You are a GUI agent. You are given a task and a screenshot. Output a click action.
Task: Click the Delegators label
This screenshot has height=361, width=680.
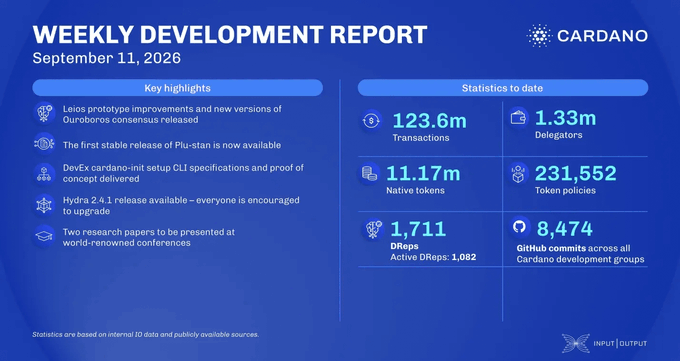(x=559, y=135)
